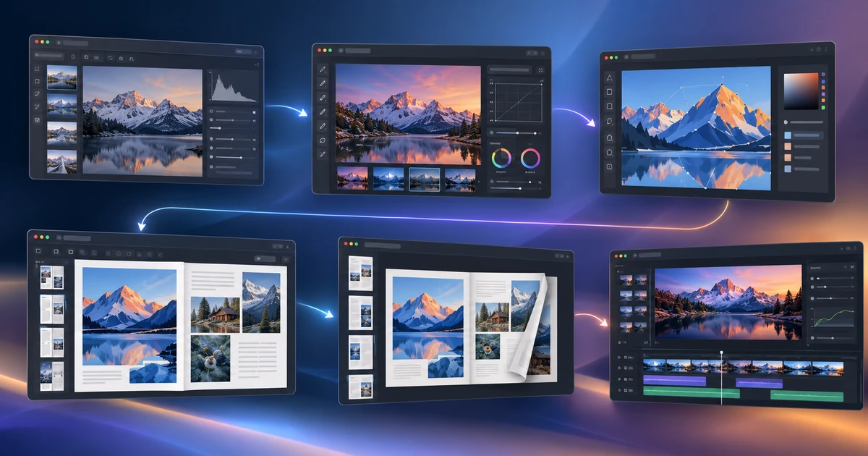868x456 pixels.
Task: Adjust the last slider in the histogram window panel
Action: 236,157
